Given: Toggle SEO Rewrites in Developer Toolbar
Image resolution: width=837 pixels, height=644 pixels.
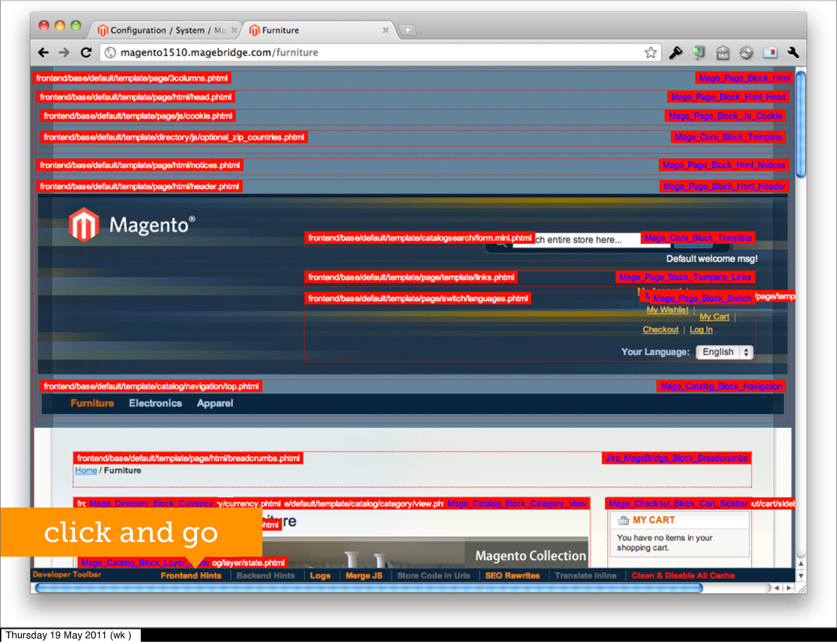Looking at the screenshot, I should [513, 576].
